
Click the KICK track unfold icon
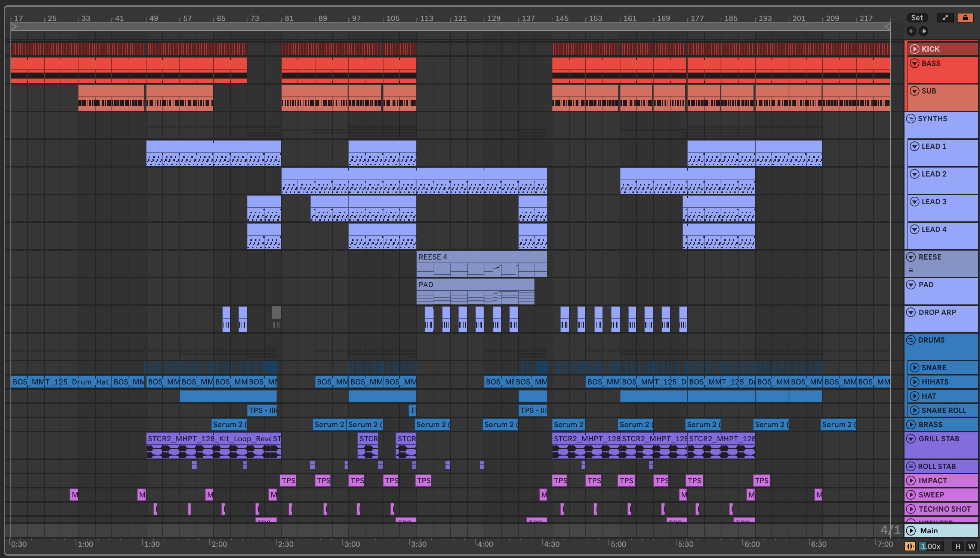pos(915,49)
